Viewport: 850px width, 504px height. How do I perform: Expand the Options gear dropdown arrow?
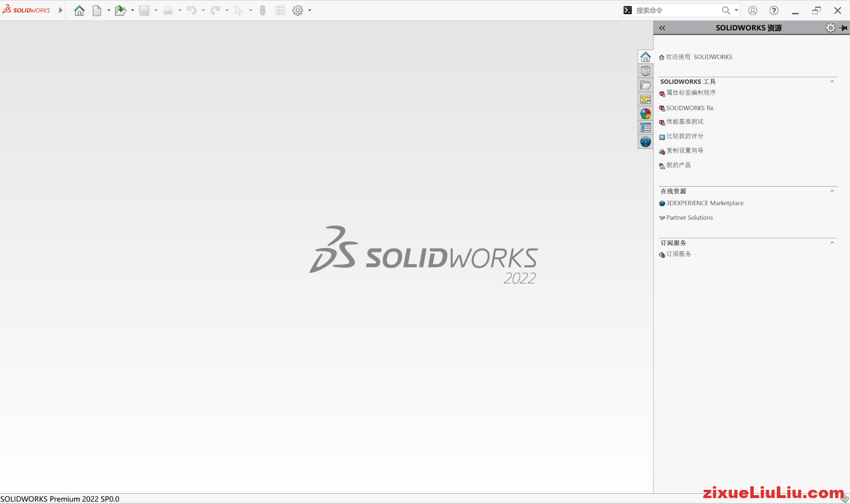(x=308, y=10)
